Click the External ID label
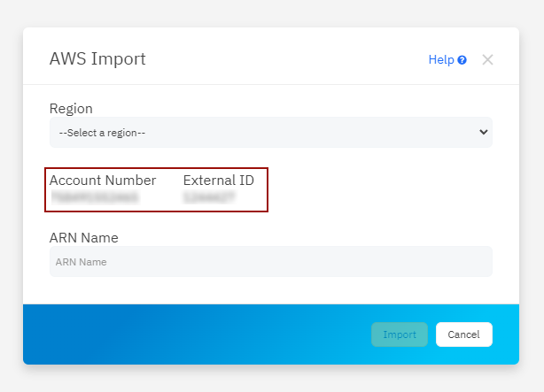This screenshot has height=392, width=544. pos(219,181)
